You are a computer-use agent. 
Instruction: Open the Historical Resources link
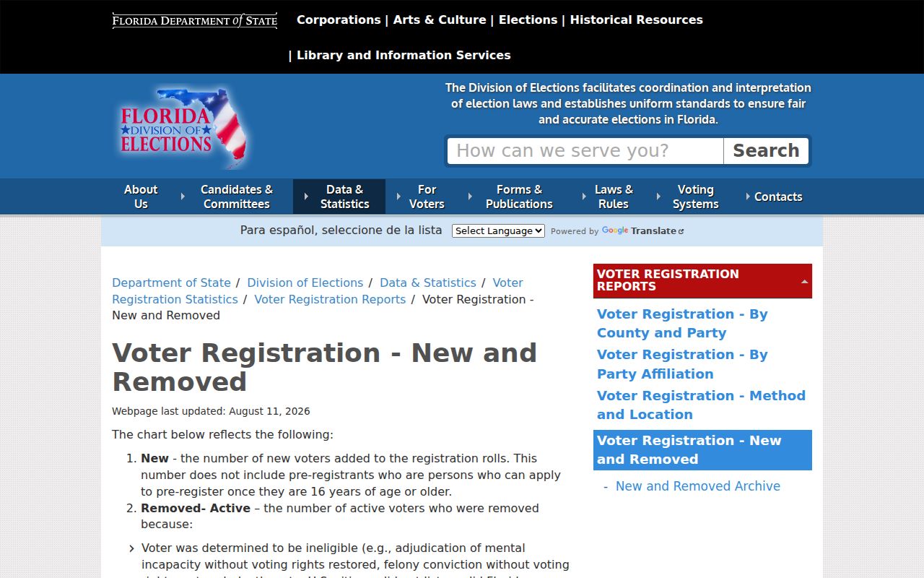pyautogui.click(x=637, y=20)
